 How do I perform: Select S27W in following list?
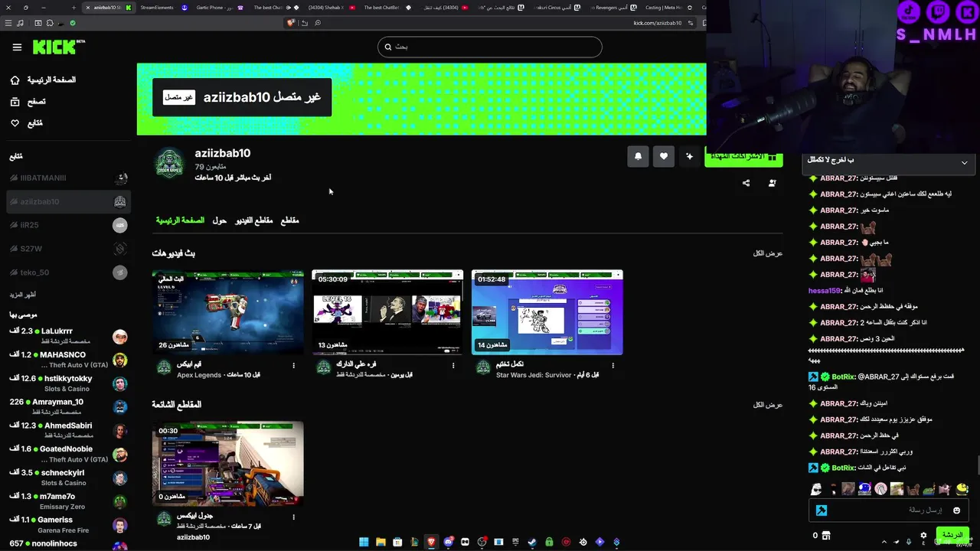pos(69,249)
